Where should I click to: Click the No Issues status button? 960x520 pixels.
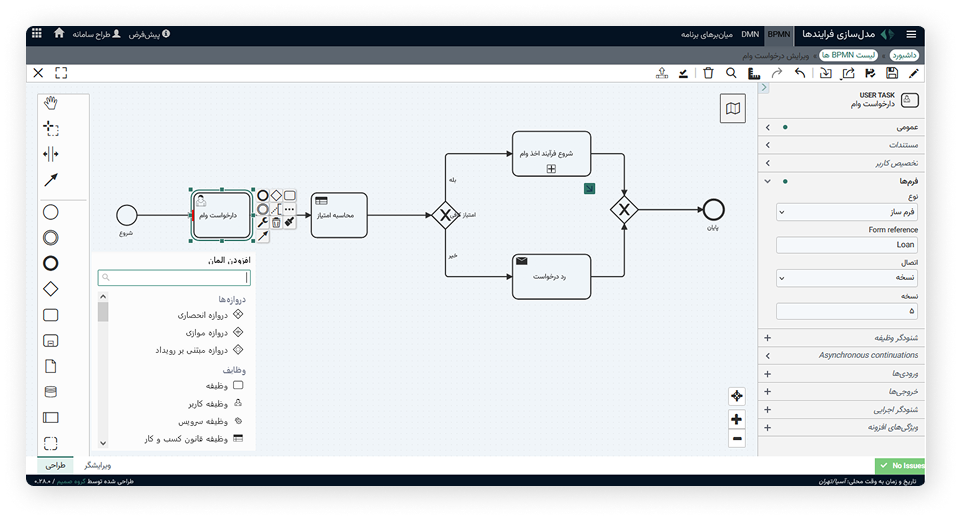900,465
